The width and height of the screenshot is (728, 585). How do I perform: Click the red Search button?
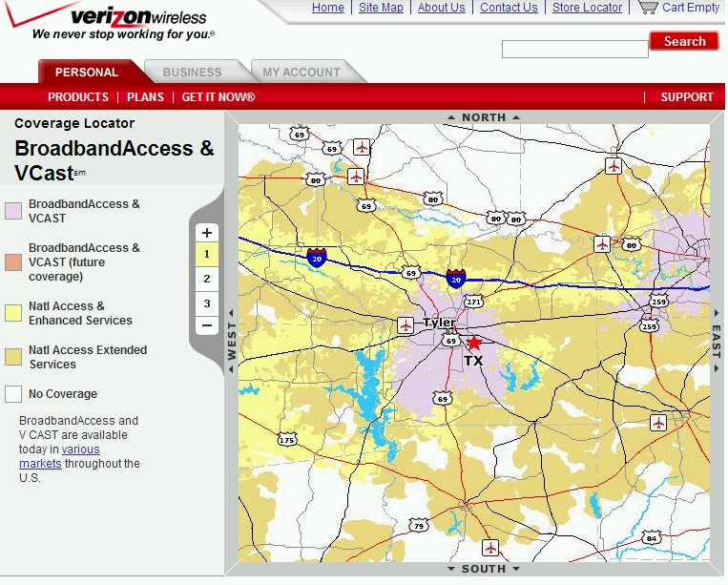coord(684,41)
